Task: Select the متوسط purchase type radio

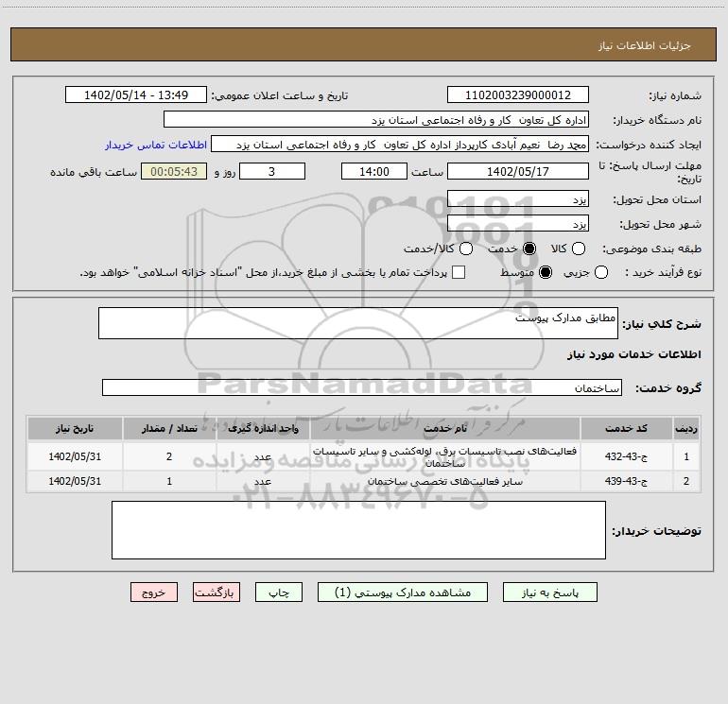Action: [546, 272]
